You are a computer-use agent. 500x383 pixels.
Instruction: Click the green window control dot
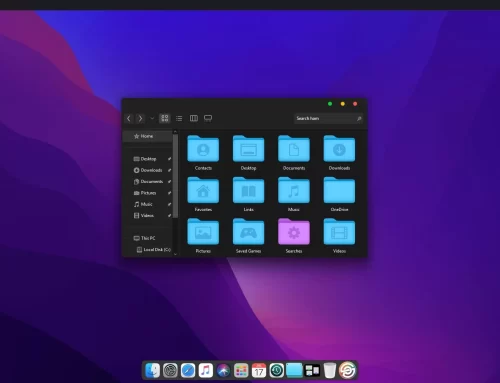click(330, 104)
